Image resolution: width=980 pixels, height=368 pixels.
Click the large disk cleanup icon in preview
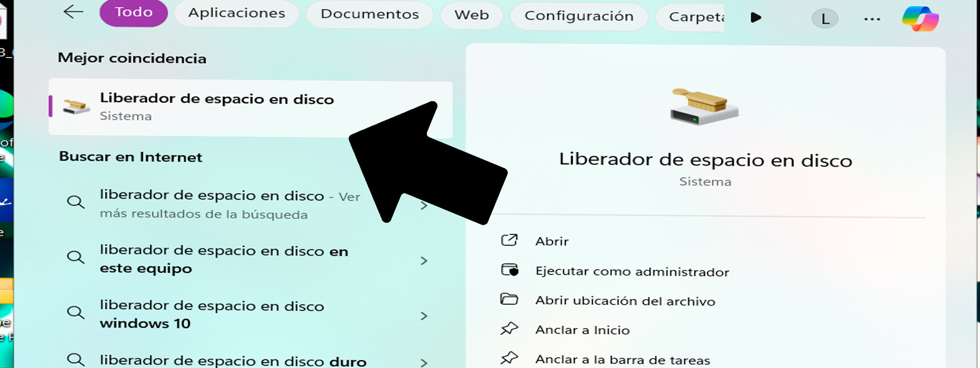[x=704, y=106]
